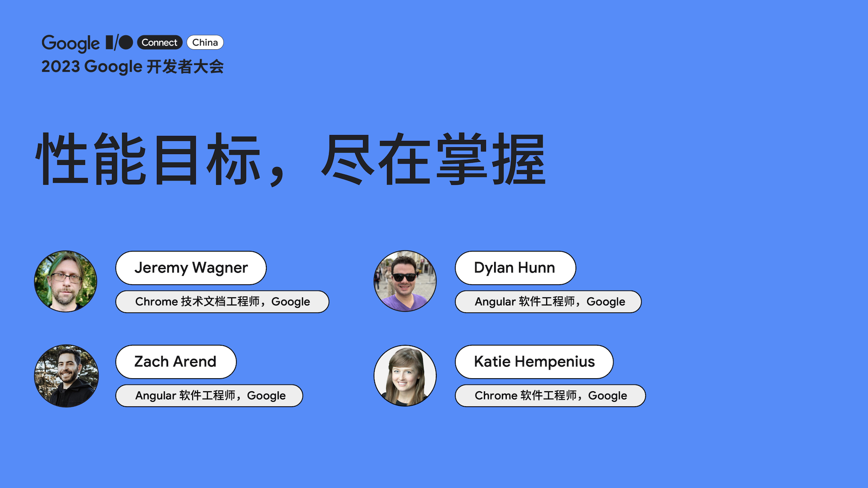Screen dimensions: 868x488
Task: Click Dylan Hunn's Angular 软件工程师 role tag
Action: (548, 302)
